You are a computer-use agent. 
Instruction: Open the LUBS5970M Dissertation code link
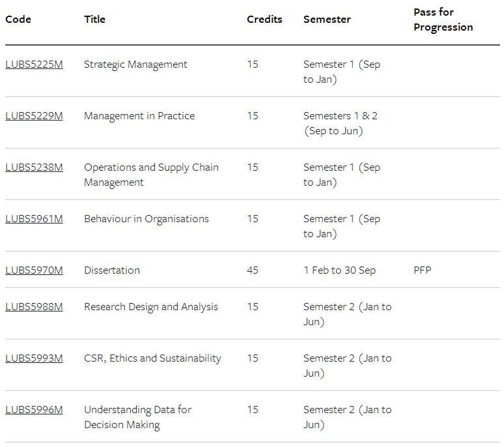click(34, 270)
